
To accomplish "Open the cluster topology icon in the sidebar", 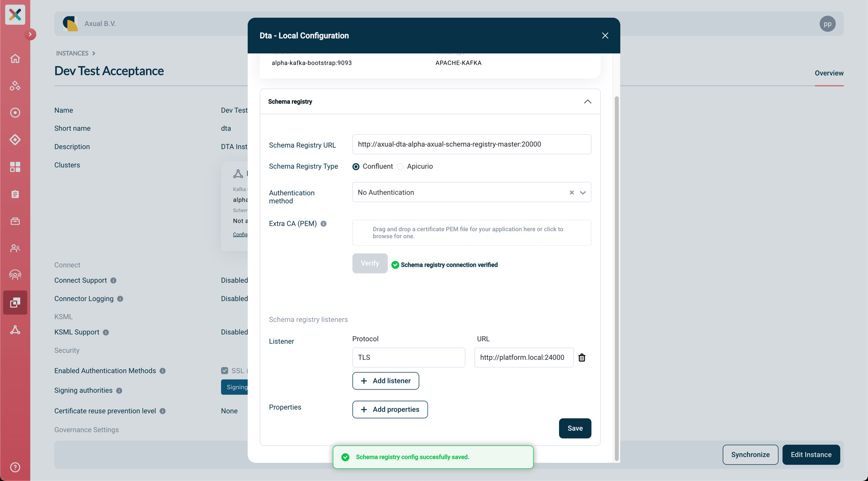I will click(x=15, y=330).
